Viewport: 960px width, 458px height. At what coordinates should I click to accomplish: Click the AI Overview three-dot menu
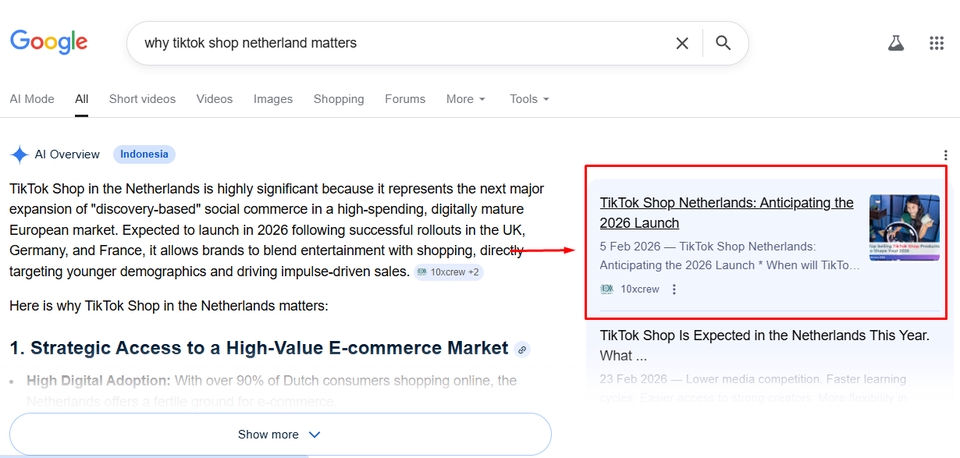click(x=945, y=155)
